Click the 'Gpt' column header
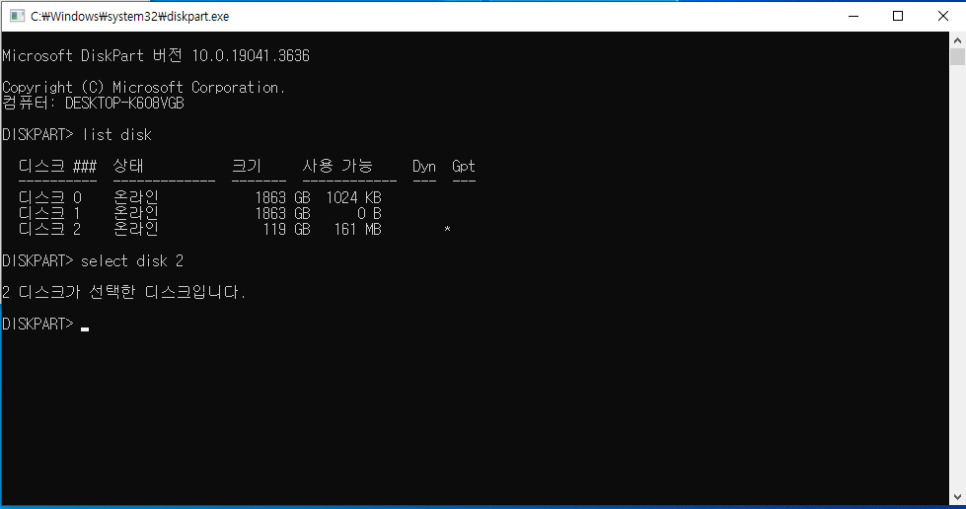Screen dimensions: 966x509 click(463, 166)
